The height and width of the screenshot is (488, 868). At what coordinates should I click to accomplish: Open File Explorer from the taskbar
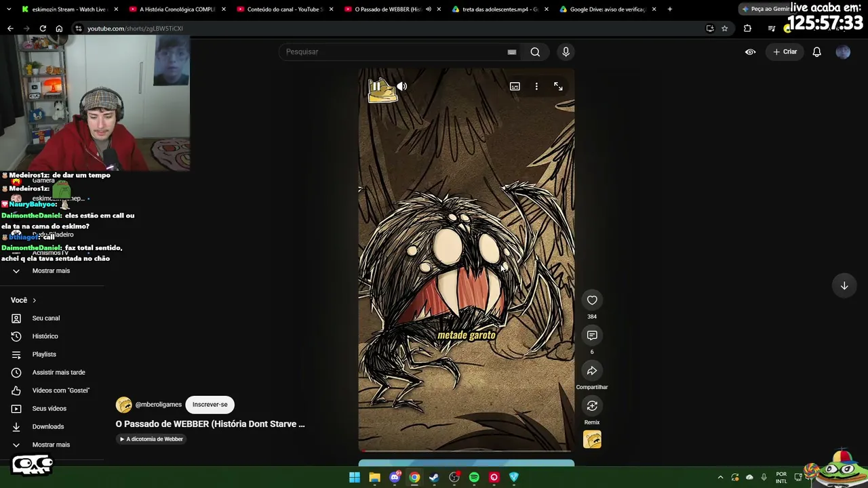coord(374,477)
